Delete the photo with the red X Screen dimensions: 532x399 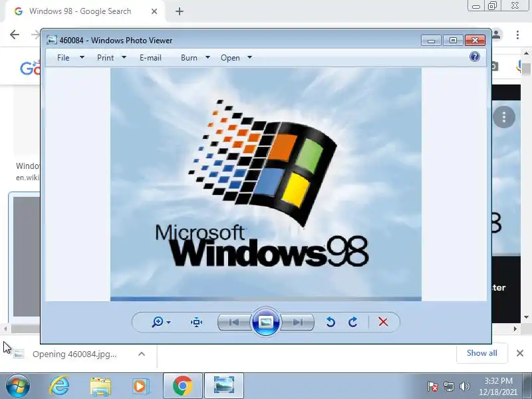pyautogui.click(x=383, y=322)
